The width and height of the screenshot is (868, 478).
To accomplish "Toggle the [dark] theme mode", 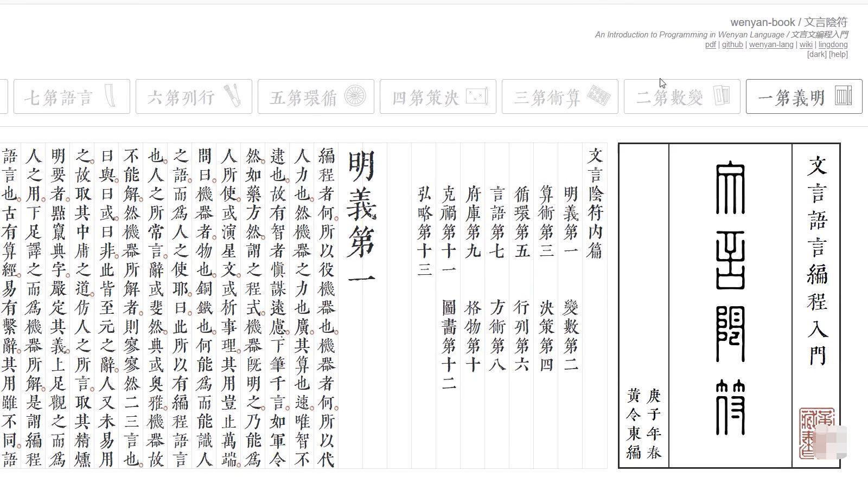I will pos(816,54).
